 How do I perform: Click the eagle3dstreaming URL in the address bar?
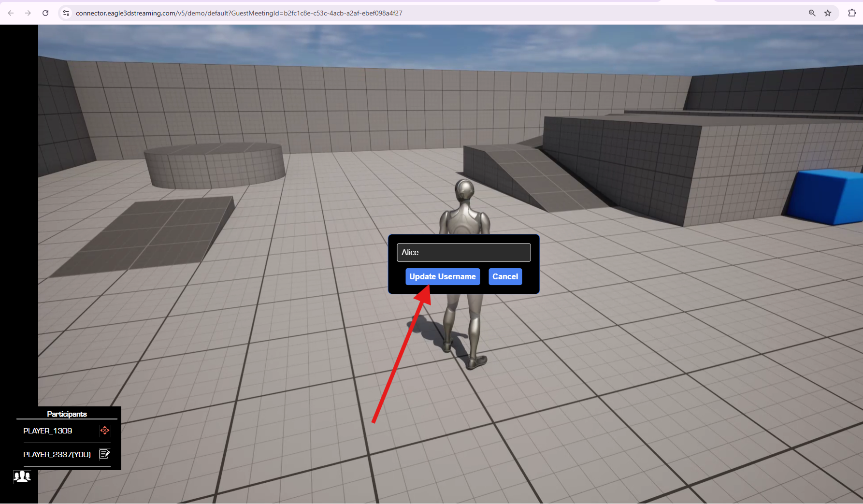[x=239, y=13]
